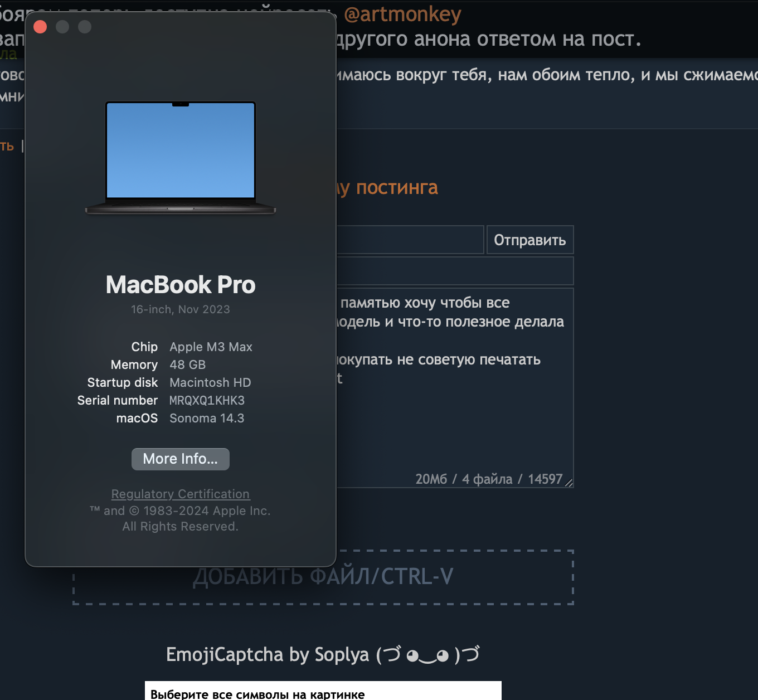Click the Macintosh HD startup disk value
Image resolution: width=758 pixels, height=700 pixels.
pos(210,382)
